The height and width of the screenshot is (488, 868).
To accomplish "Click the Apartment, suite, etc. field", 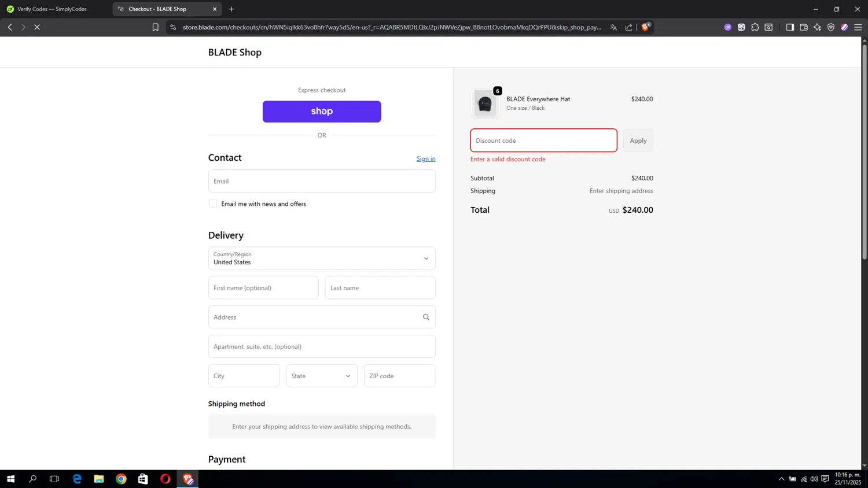I will coord(322,346).
